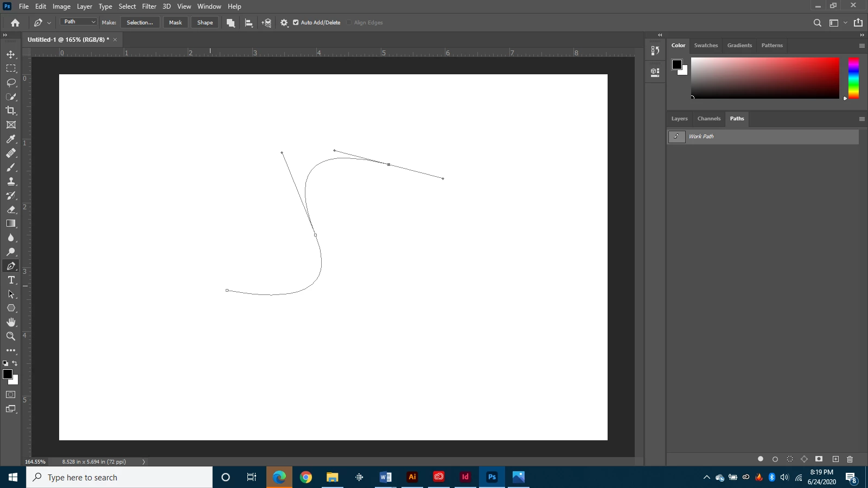Toggle Auto Add/Delete checkbox
This screenshot has width=868, height=488.
(x=296, y=23)
